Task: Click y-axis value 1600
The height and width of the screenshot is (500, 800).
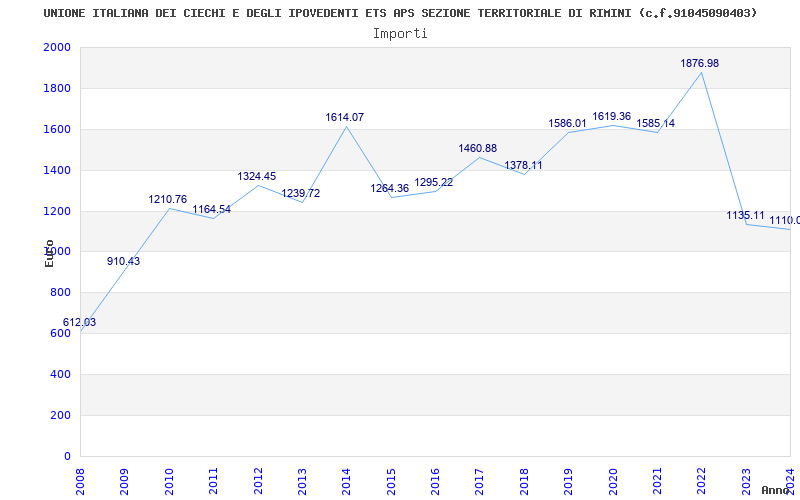Action: (57, 129)
